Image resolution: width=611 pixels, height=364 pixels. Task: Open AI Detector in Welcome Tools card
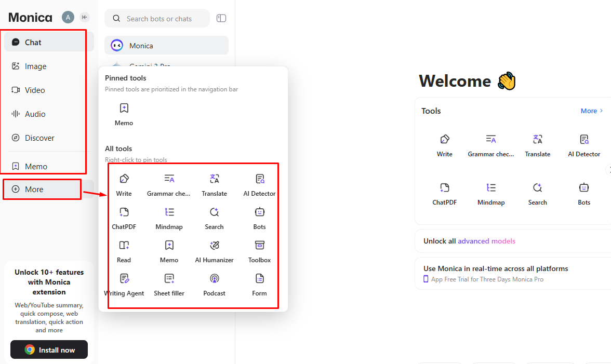[584, 145]
